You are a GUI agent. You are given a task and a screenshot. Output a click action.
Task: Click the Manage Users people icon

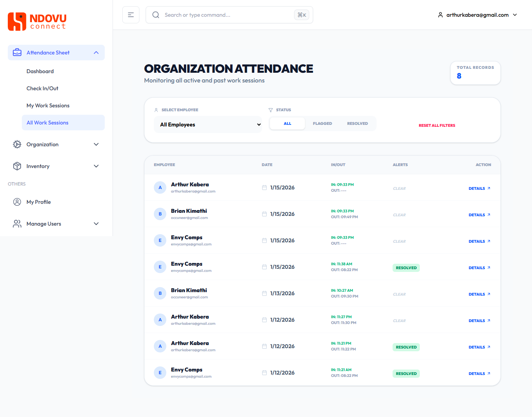tap(17, 224)
